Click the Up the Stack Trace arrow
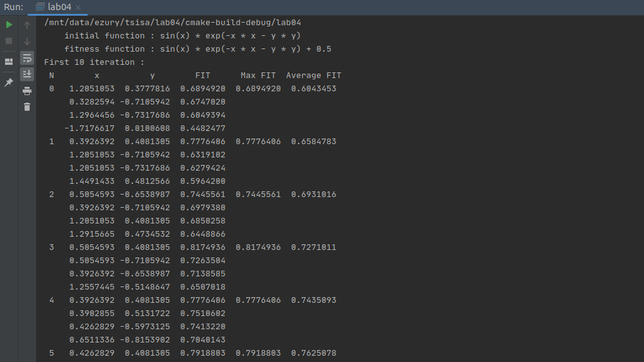 (27, 25)
